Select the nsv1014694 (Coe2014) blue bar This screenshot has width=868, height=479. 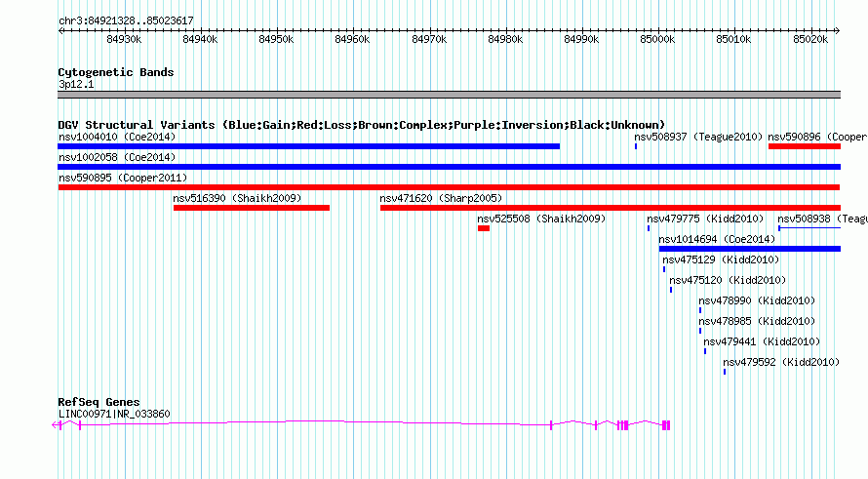click(x=750, y=249)
